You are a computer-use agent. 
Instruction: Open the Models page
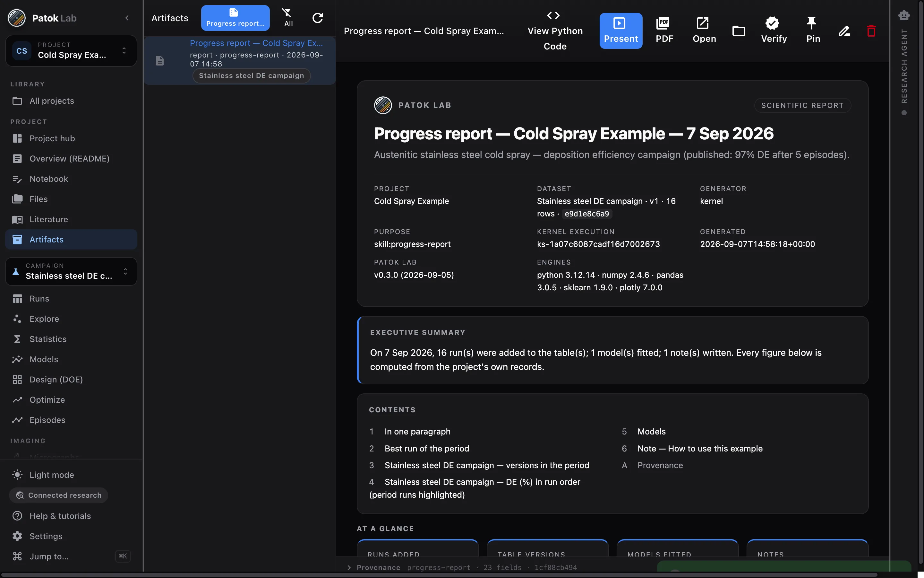71,359
